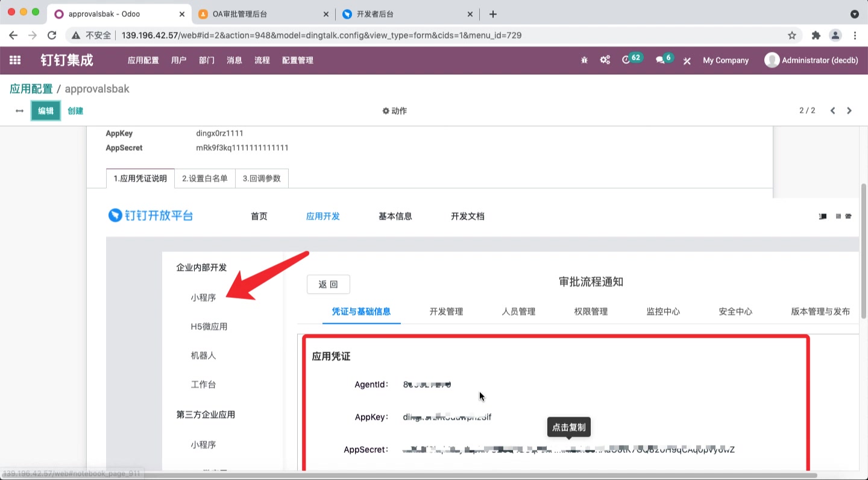Click the X tools icon beside My Company

click(x=687, y=61)
